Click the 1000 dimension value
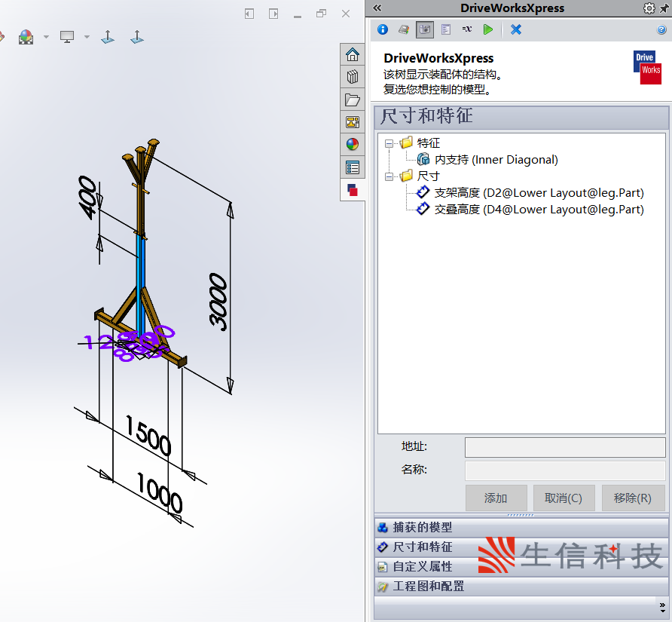The width and height of the screenshot is (672, 622). (160, 492)
